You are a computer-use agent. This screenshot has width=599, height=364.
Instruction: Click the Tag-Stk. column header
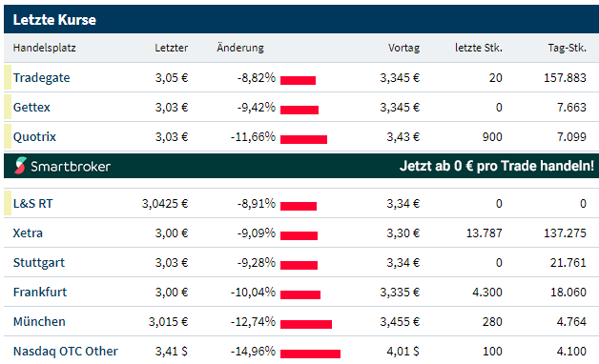[567, 48]
